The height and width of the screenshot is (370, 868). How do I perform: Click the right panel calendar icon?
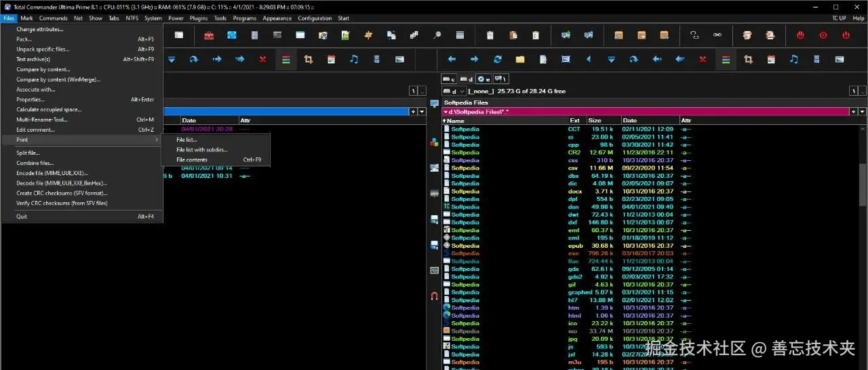(x=771, y=60)
